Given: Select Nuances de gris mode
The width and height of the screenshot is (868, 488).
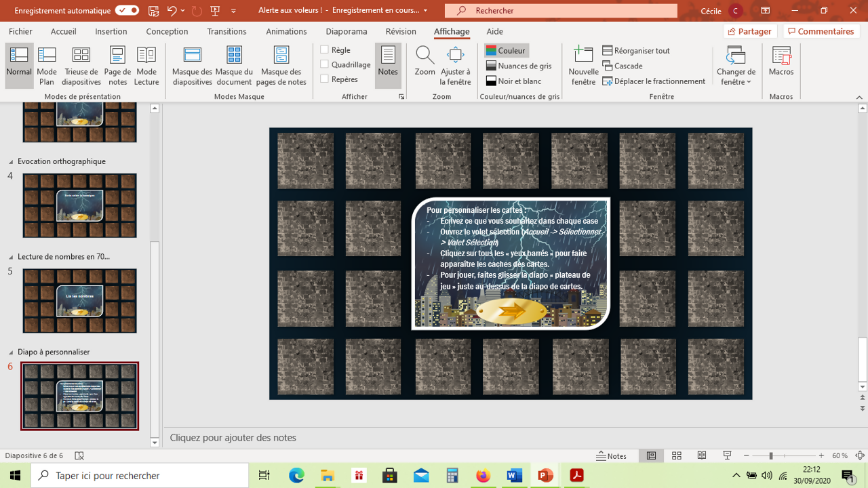Looking at the screenshot, I should [519, 66].
